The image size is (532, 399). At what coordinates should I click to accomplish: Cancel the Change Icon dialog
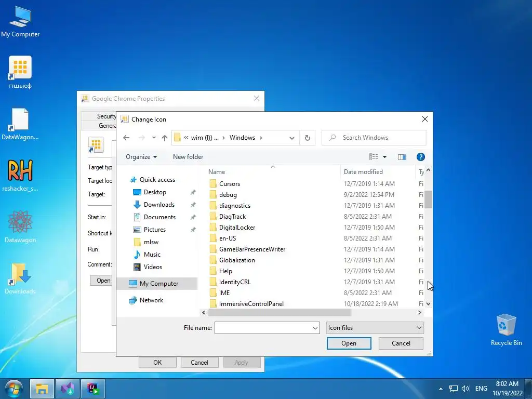[x=401, y=343]
